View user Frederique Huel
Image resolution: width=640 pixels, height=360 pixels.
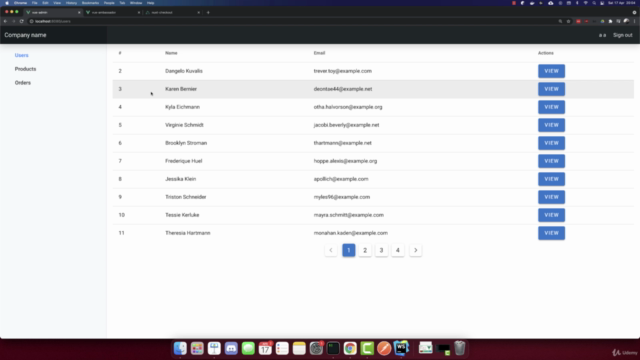551,161
